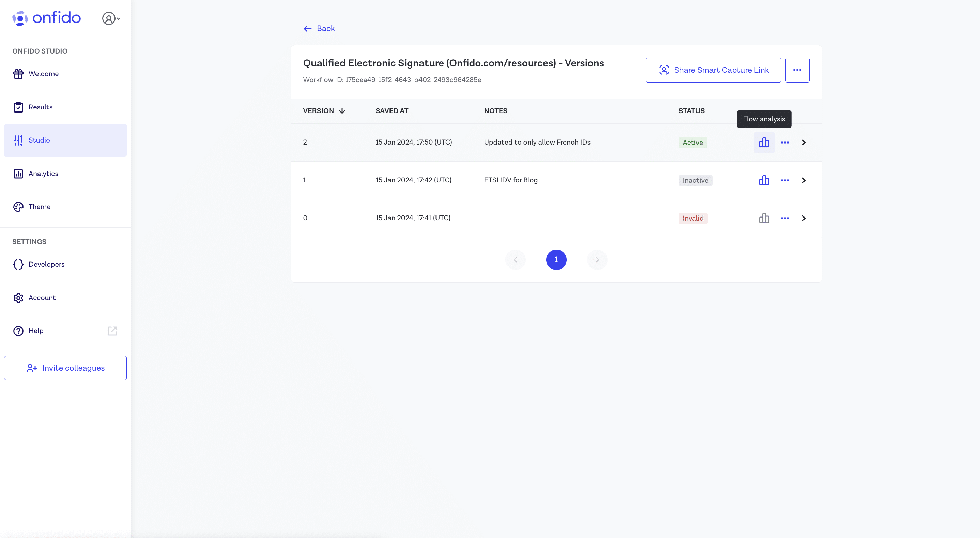Open more options for Active version 2
980x538 pixels.
pyautogui.click(x=785, y=142)
